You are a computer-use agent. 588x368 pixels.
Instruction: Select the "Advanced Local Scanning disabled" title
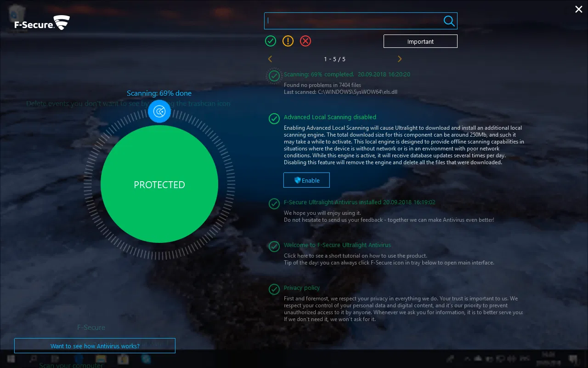[x=330, y=117]
